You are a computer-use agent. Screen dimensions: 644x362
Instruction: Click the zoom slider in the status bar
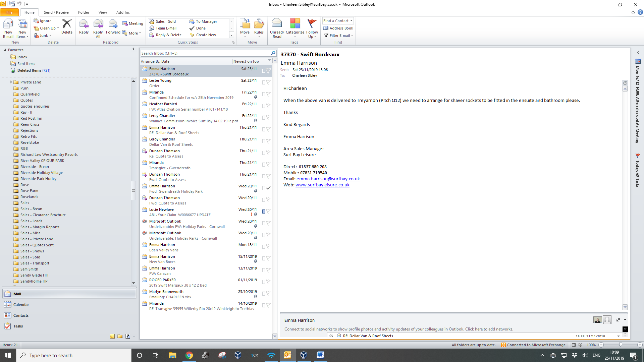(621, 345)
